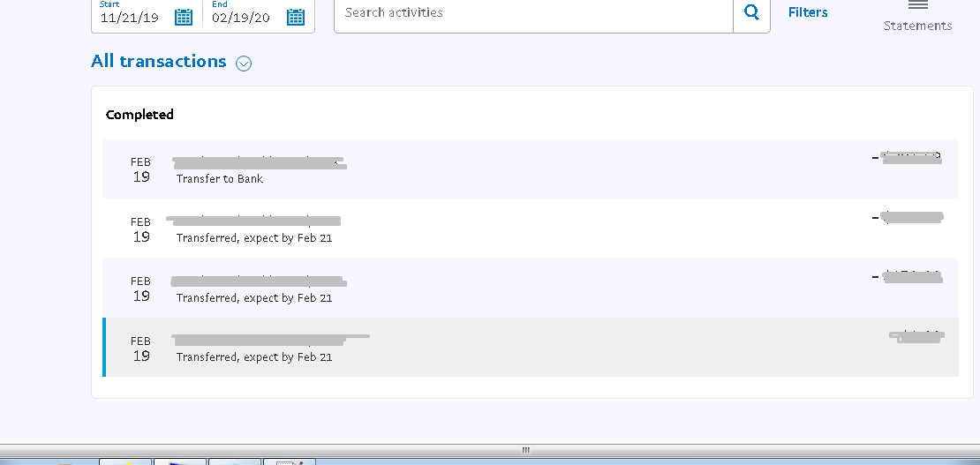The width and height of the screenshot is (980, 465).
Task: Open the End date calendar picker
Action: tap(296, 17)
